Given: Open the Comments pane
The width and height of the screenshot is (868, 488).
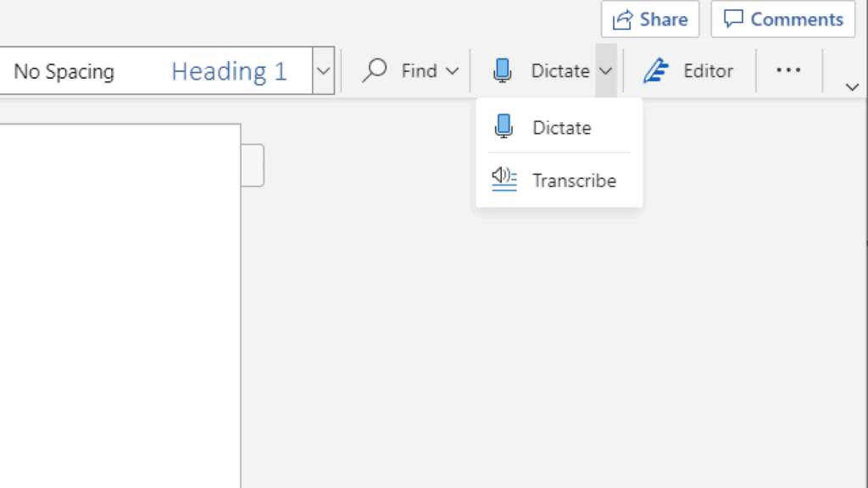Looking at the screenshot, I should (782, 19).
